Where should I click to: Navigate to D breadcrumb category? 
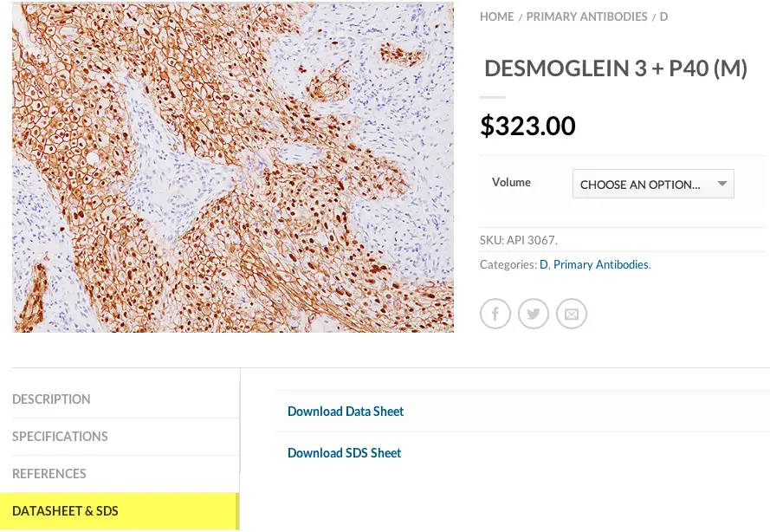pos(663,16)
